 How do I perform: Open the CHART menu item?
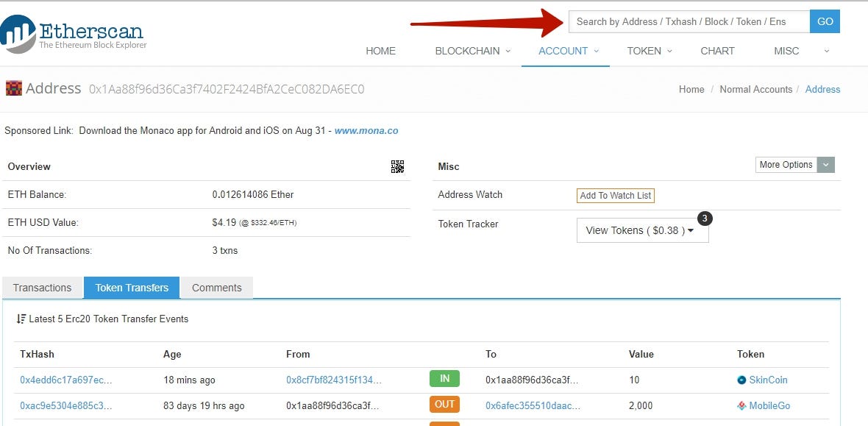point(717,51)
